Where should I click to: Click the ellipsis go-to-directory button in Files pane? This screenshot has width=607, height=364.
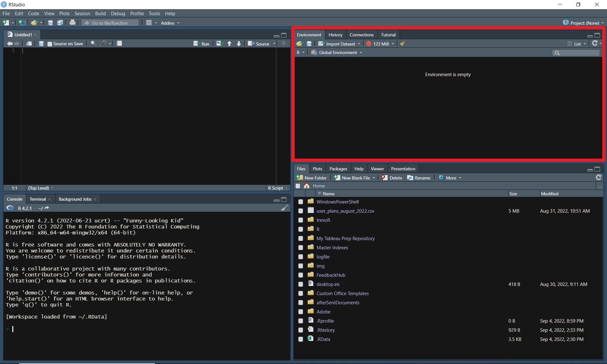pyautogui.click(x=600, y=186)
